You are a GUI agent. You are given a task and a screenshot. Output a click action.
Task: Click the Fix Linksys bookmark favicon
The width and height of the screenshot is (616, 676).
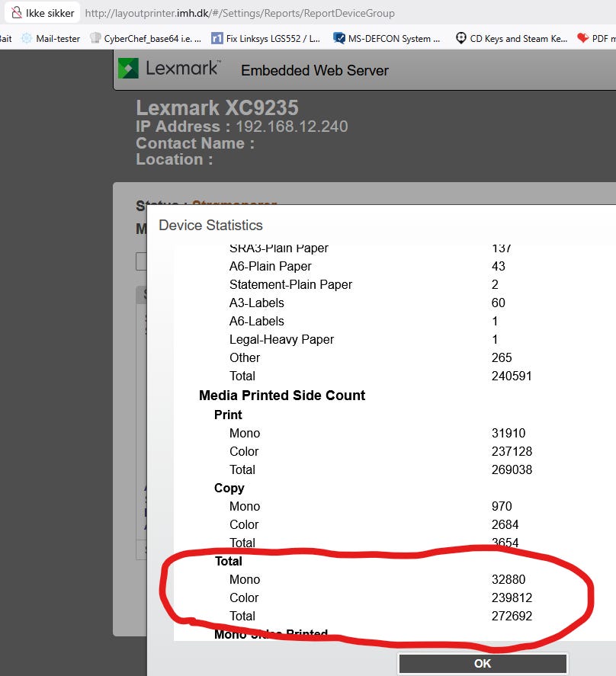tap(217, 38)
